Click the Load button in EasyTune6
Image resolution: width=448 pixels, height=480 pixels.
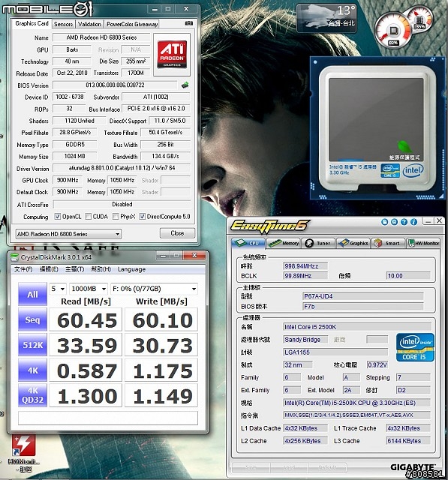(x=290, y=468)
